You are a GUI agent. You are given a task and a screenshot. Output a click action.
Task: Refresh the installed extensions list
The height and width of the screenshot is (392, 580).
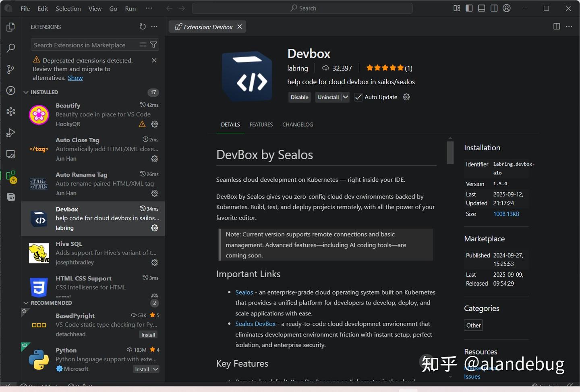click(x=143, y=27)
